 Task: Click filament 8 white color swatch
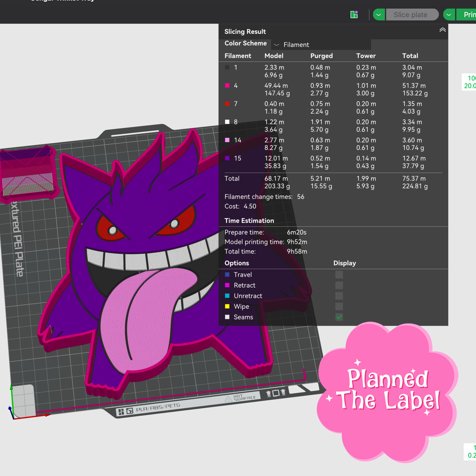tap(227, 122)
